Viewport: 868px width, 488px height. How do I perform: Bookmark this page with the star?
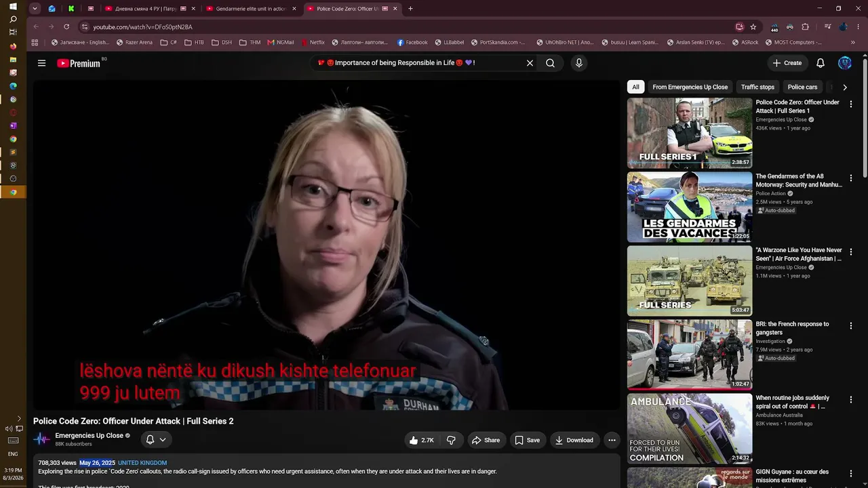click(x=753, y=27)
